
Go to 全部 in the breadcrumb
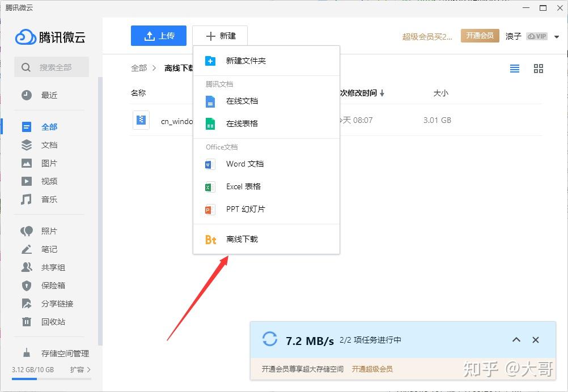coord(139,68)
